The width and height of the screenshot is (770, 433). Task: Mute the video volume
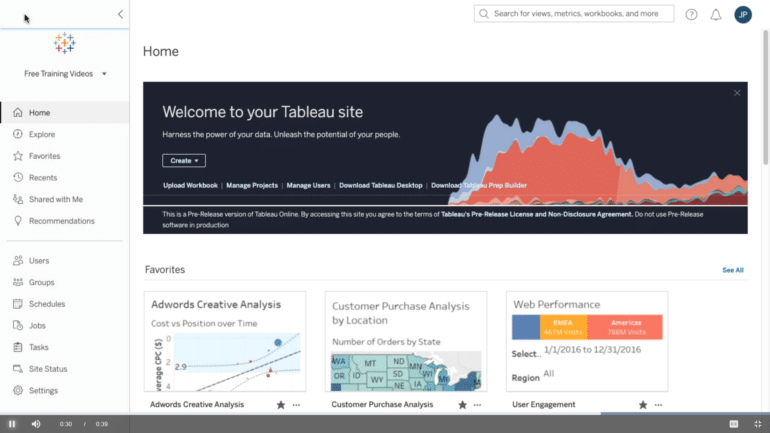click(36, 424)
